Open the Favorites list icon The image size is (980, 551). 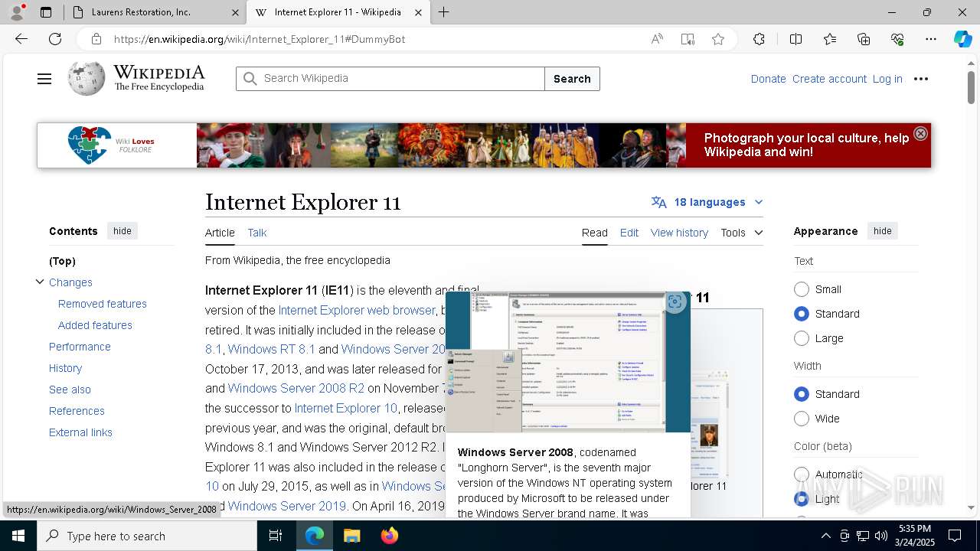(x=830, y=39)
